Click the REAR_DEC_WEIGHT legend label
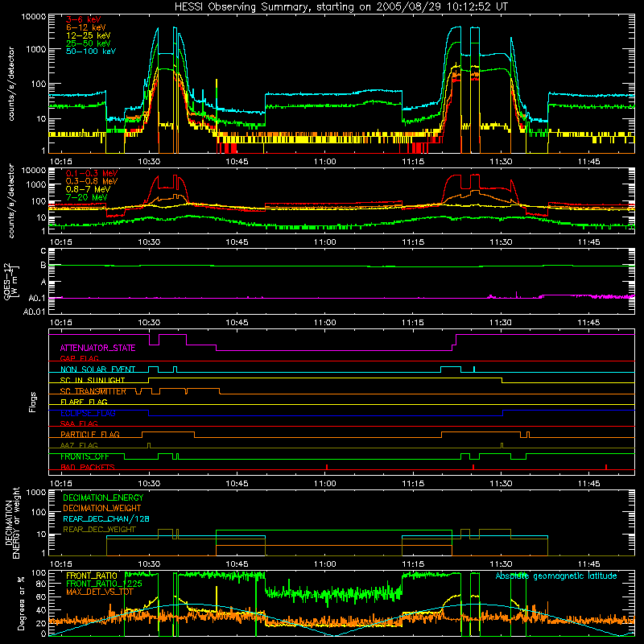 tap(99, 530)
